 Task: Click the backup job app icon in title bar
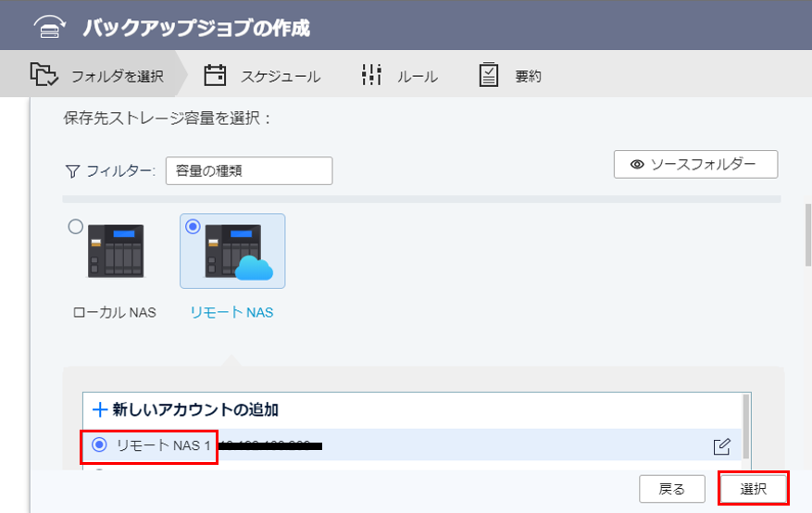click(x=49, y=27)
